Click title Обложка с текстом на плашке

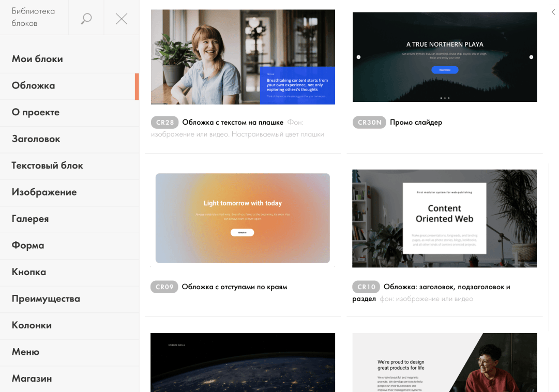tap(233, 123)
